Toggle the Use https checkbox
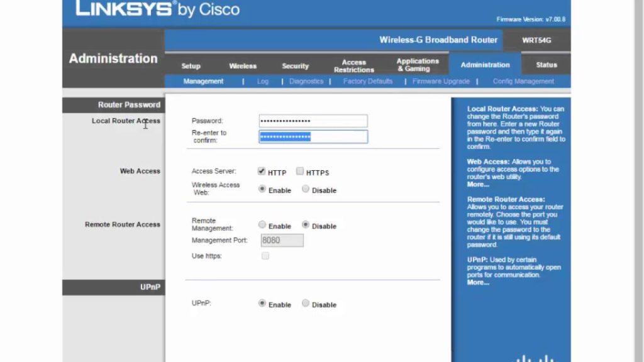644x362 pixels. pyautogui.click(x=265, y=256)
